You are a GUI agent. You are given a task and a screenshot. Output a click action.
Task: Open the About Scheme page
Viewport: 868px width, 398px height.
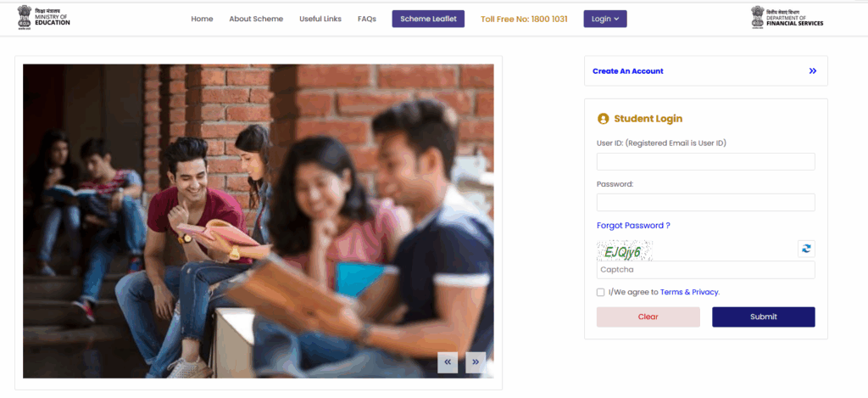256,19
